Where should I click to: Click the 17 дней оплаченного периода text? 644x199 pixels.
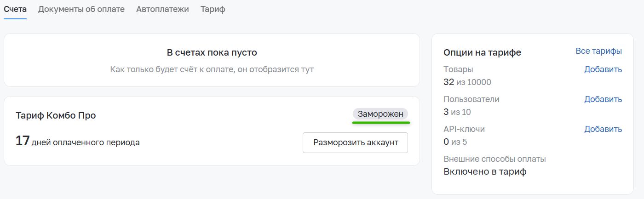click(x=78, y=142)
